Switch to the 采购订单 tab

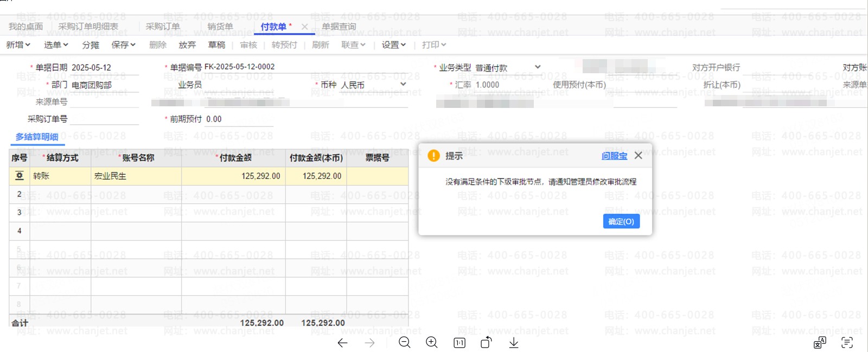pos(163,27)
